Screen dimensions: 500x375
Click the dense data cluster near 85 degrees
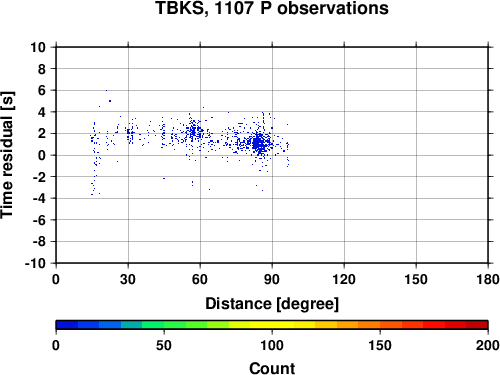[x=259, y=143]
